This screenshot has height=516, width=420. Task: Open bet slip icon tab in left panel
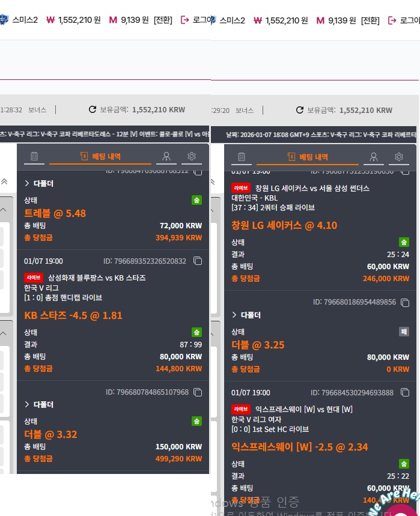tap(34, 156)
